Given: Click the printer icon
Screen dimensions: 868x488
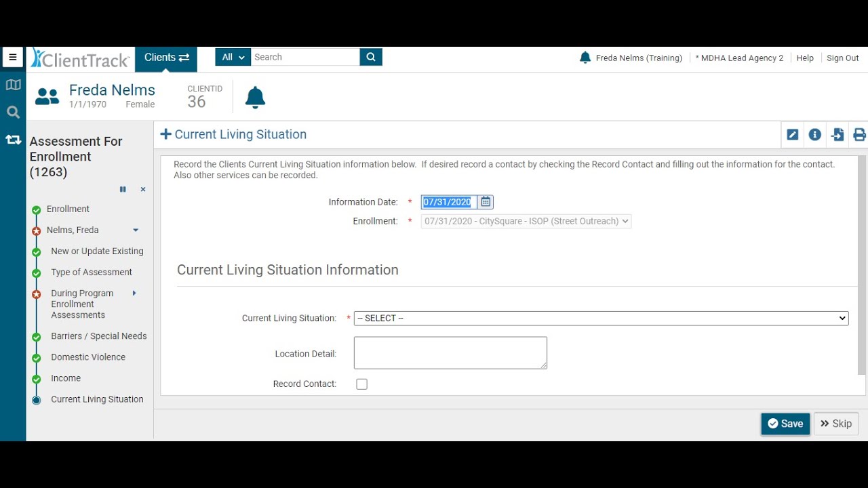Looking at the screenshot, I should click(859, 135).
